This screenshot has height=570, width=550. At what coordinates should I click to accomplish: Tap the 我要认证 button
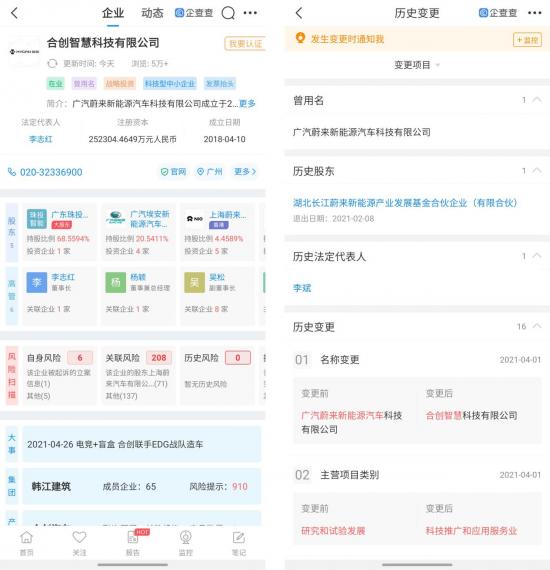pos(245,44)
